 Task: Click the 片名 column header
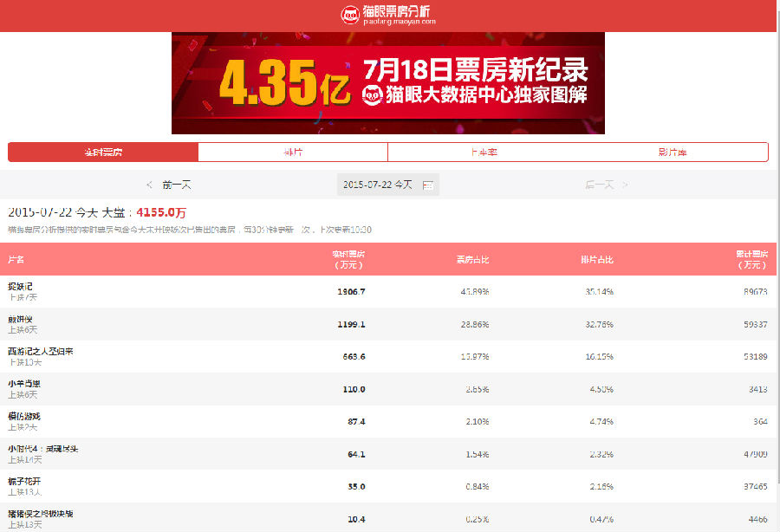pos(16,259)
